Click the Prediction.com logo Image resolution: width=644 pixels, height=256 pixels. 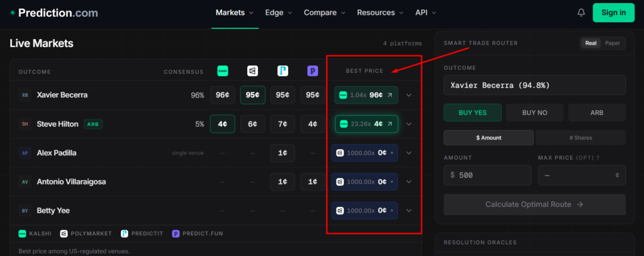54,13
